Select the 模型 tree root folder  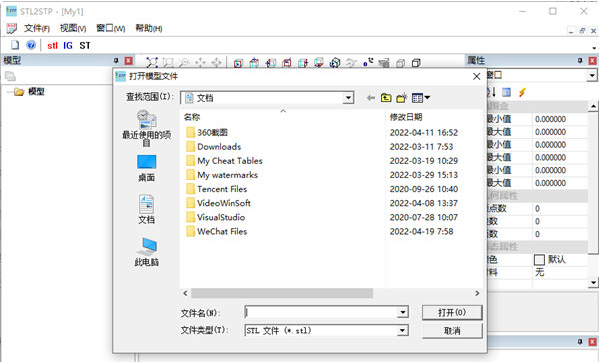point(30,92)
